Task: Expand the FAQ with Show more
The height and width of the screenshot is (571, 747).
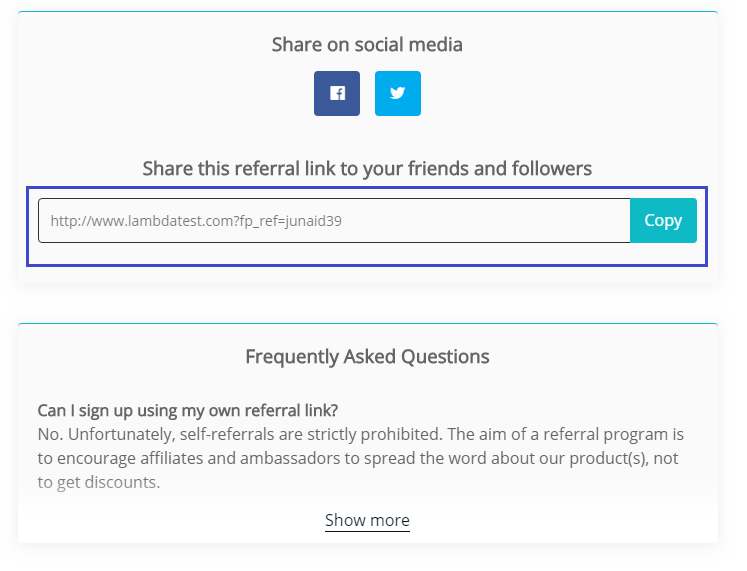Action: 367,520
